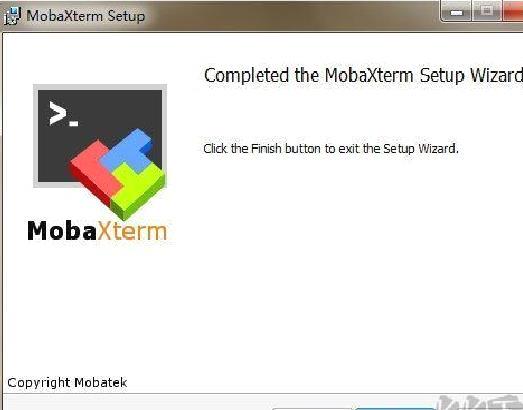Click the empty title bar area beside the title
523x410 pixels.
click(294, 16)
